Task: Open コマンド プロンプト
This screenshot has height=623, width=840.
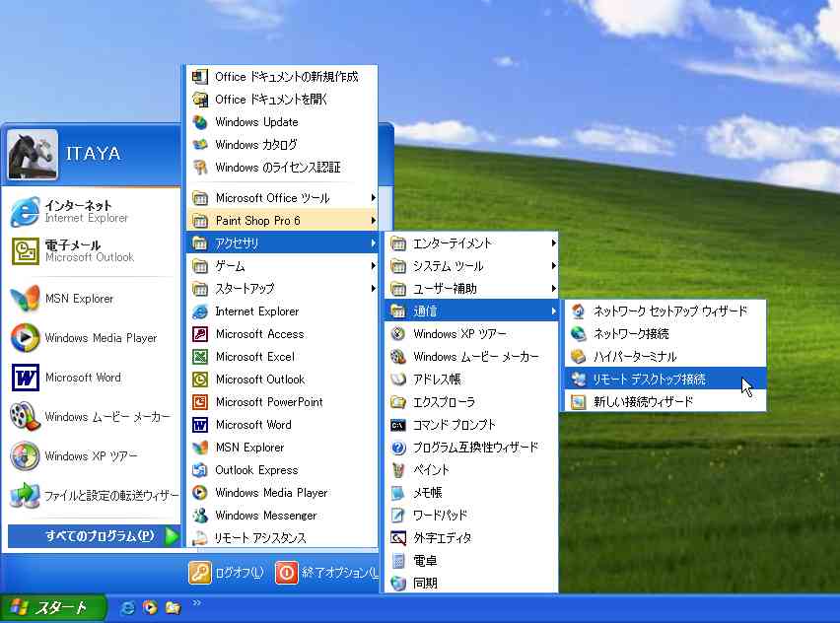Action: tap(471, 425)
